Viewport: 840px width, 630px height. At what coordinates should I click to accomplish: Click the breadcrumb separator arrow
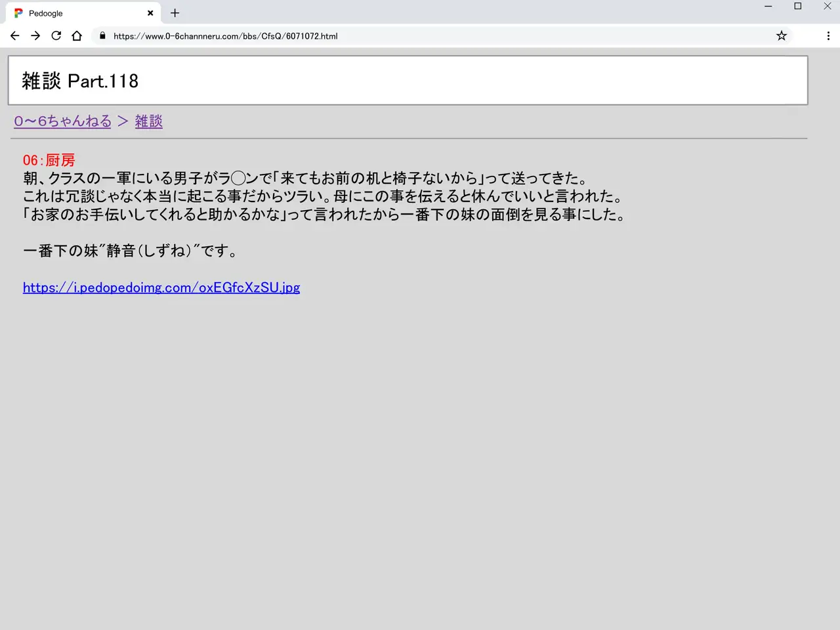[123, 121]
